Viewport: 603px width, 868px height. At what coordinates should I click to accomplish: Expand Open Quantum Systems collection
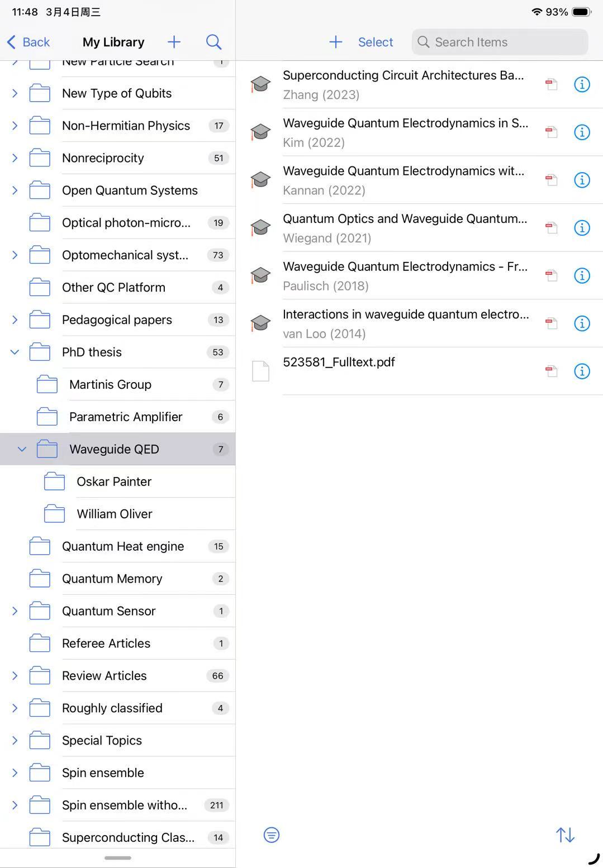(x=15, y=190)
